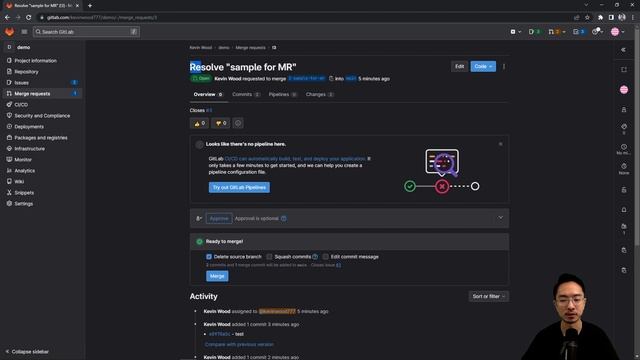Open the GitLab logo home link
Image resolution: width=640 pixels, height=360 pixels.
point(9,32)
